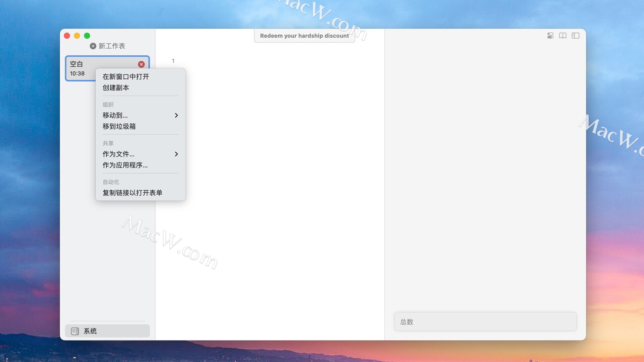Expand the chevron next to 移动到...
The height and width of the screenshot is (362, 644).
coord(176,115)
